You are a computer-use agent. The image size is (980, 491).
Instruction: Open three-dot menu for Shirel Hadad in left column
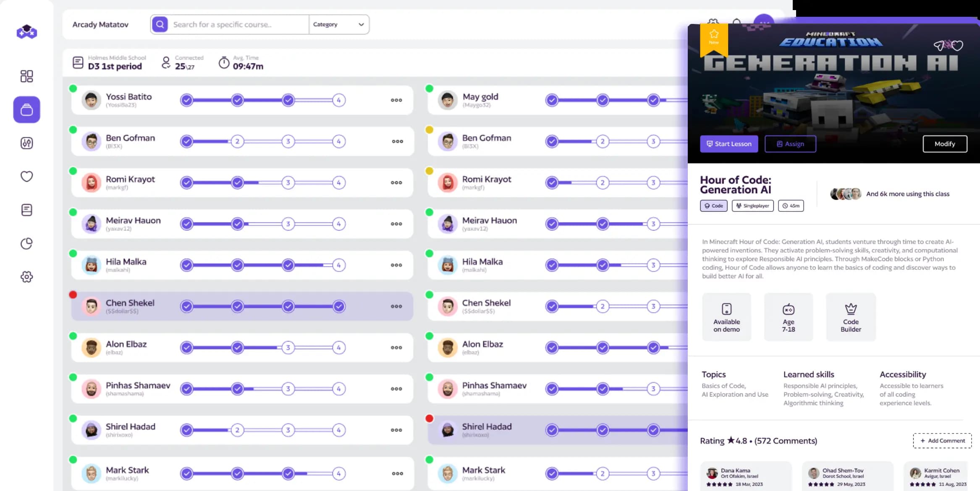click(x=396, y=430)
